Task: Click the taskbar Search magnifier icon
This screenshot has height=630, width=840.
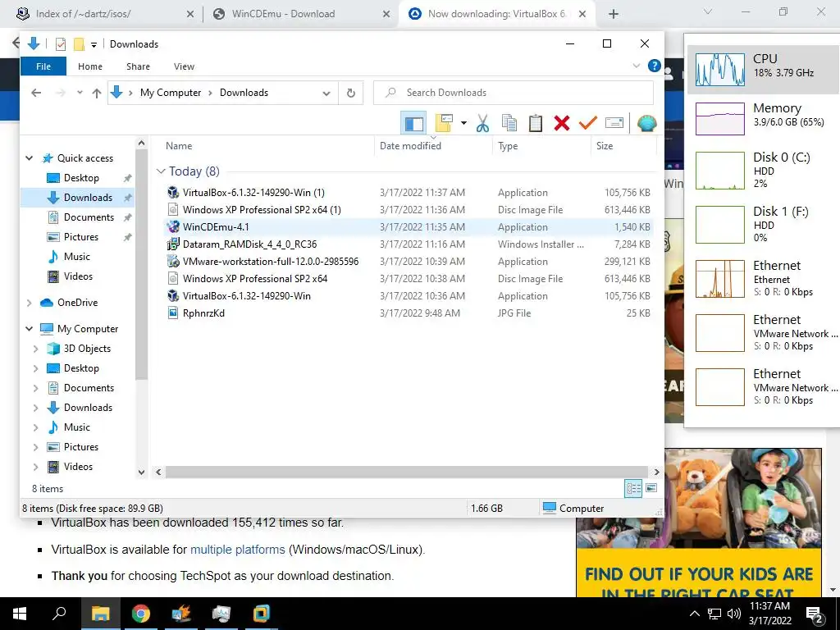Action: point(59,614)
